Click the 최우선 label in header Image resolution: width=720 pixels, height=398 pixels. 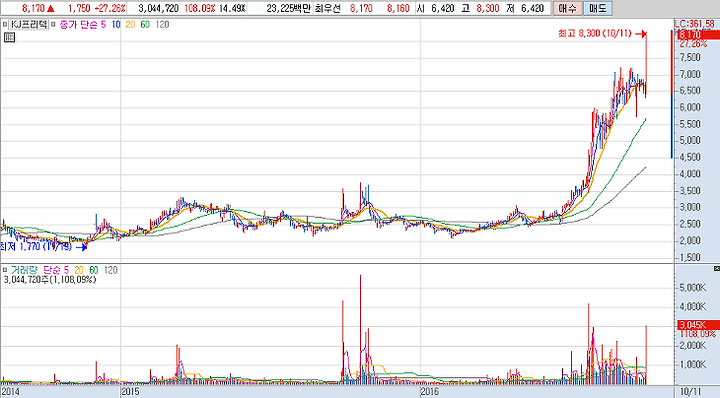click(x=328, y=8)
